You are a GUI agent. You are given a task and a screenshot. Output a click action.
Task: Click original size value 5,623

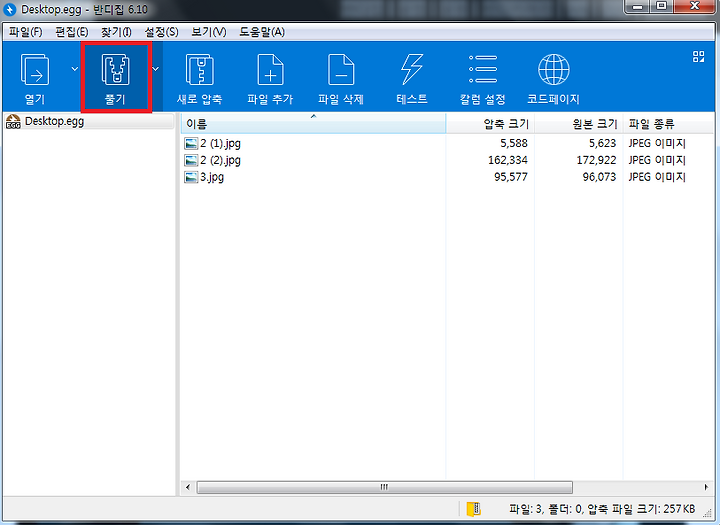click(602, 143)
